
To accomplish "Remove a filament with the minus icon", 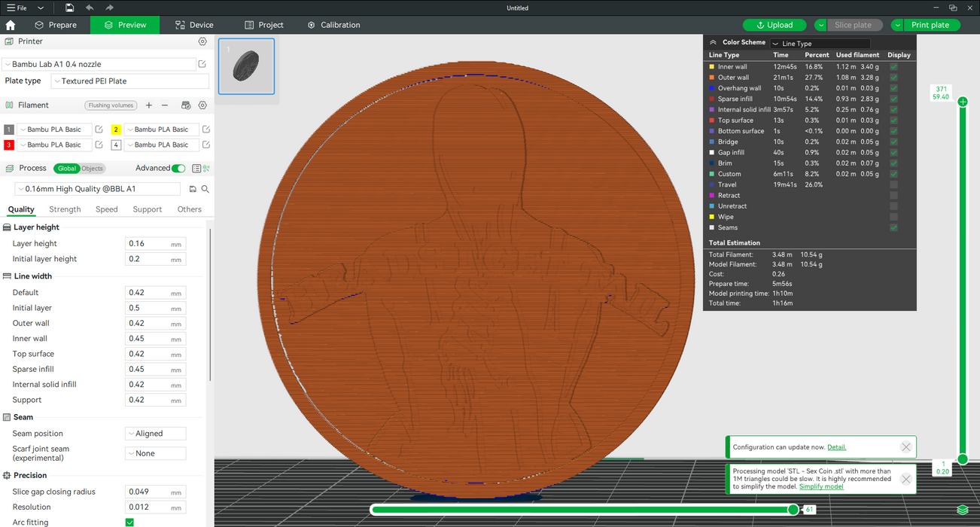I will [165, 105].
